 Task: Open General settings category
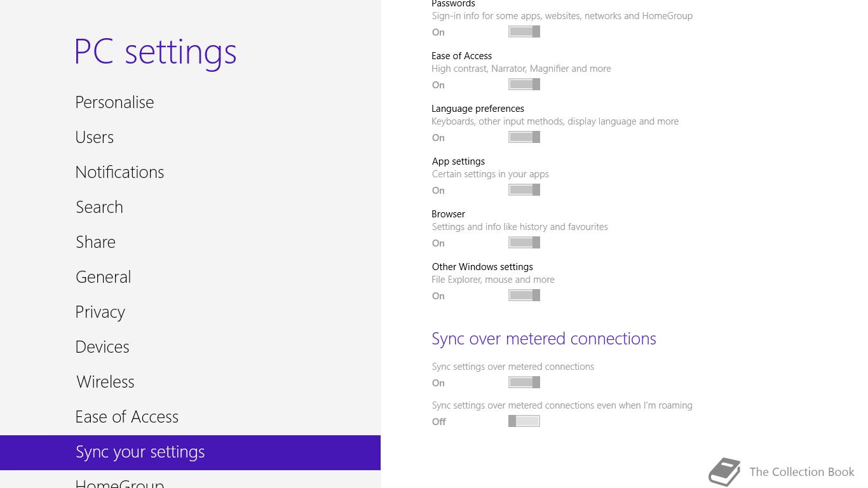click(103, 277)
